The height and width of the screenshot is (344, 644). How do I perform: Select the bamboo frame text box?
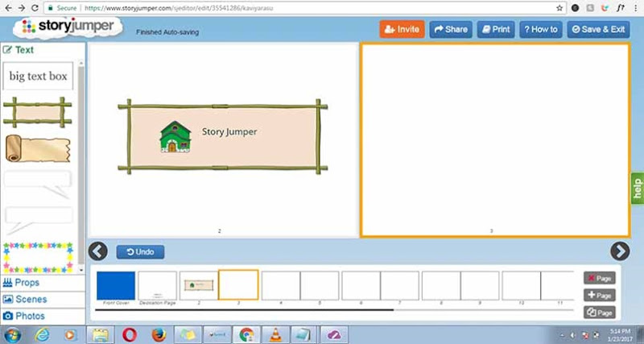click(x=37, y=112)
